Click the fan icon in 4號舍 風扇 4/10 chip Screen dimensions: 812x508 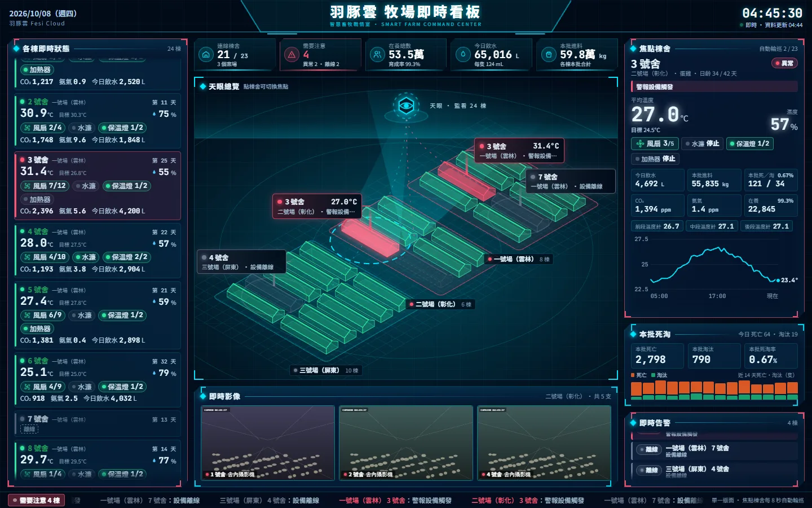[27, 257]
